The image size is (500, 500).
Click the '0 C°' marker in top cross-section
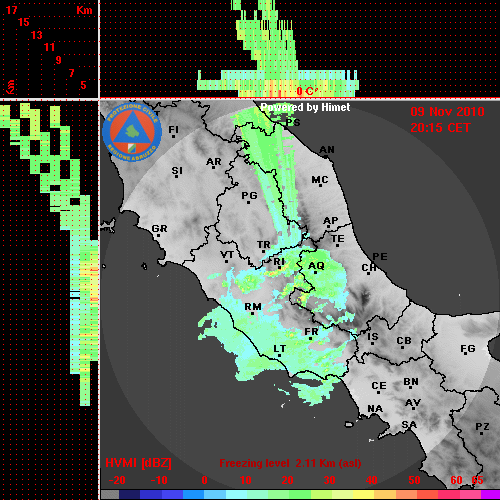click(307, 91)
